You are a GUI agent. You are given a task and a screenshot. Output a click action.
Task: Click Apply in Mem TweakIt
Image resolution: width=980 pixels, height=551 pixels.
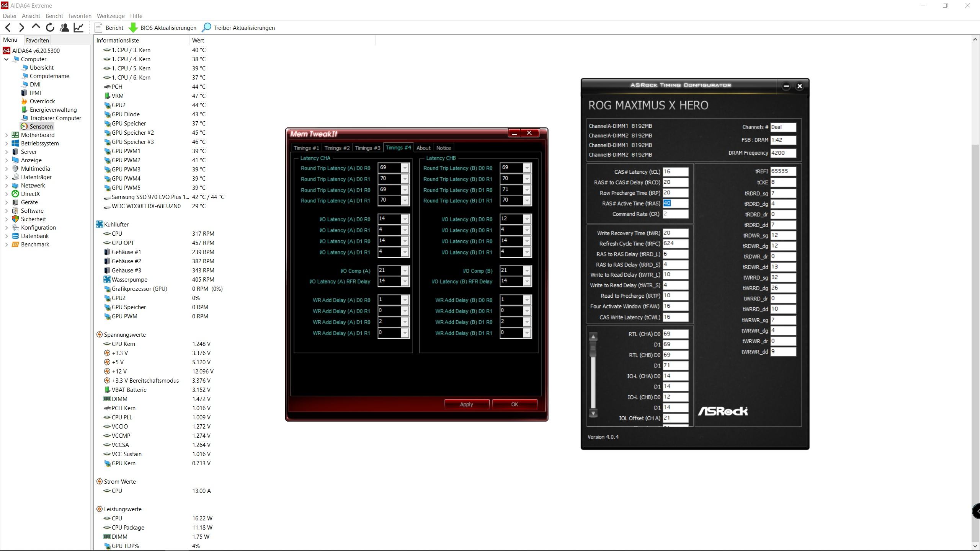[x=467, y=404]
